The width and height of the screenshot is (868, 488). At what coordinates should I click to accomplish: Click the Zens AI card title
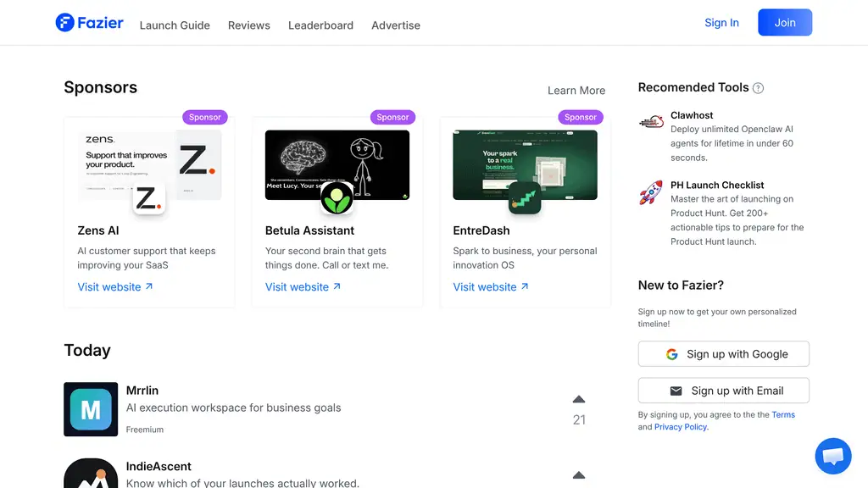[98, 230]
